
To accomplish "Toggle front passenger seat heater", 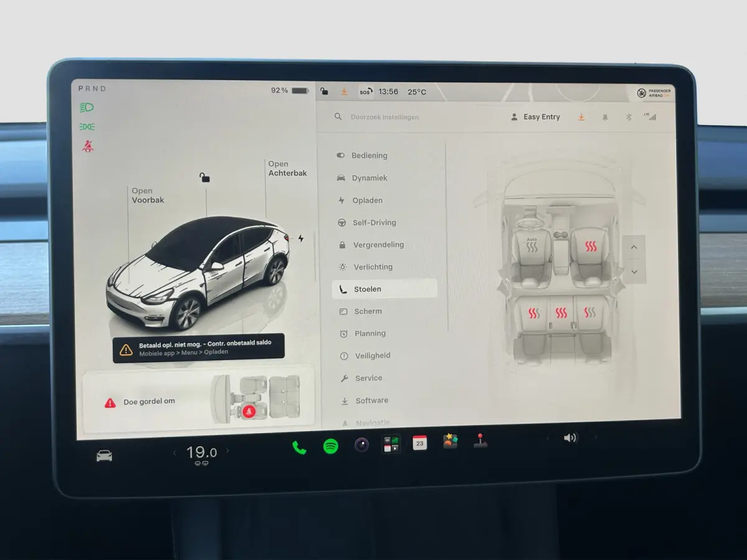I will point(590,246).
